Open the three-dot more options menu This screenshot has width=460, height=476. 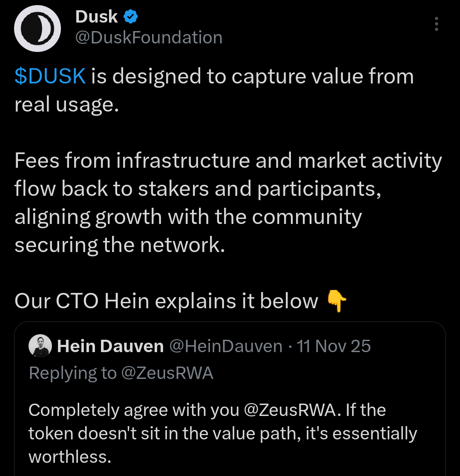pyautogui.click(x=436, y=24)
